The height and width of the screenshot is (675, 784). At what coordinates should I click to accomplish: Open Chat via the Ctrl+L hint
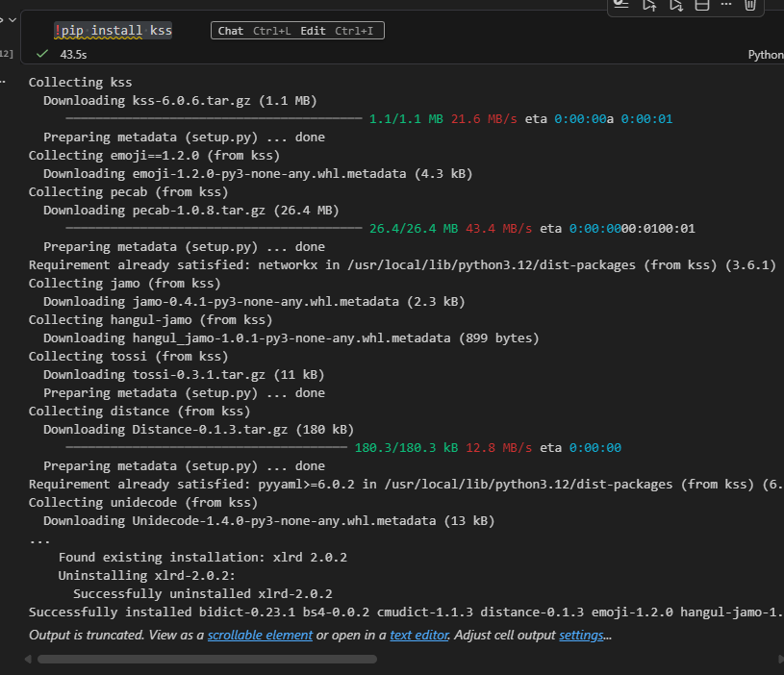point(254,31)
